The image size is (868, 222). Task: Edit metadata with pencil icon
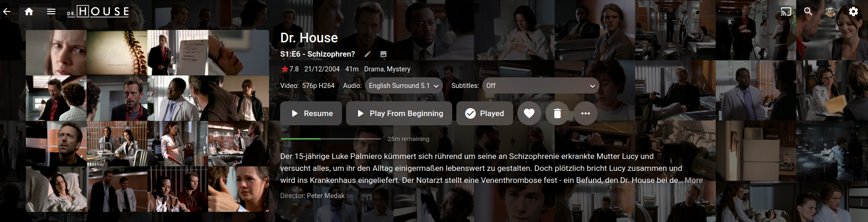(368, 54)
